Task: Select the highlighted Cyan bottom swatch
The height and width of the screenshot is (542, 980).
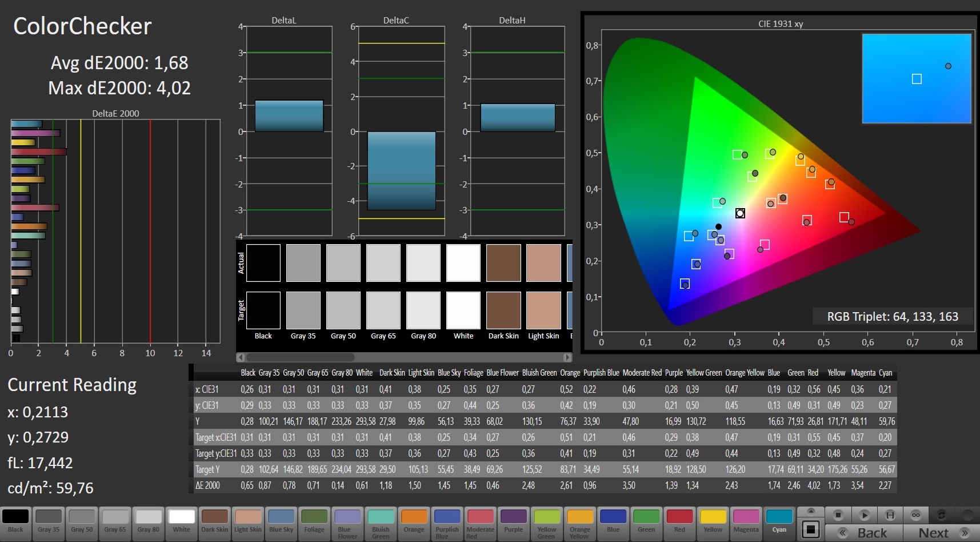Action: (x=779, y=523)
